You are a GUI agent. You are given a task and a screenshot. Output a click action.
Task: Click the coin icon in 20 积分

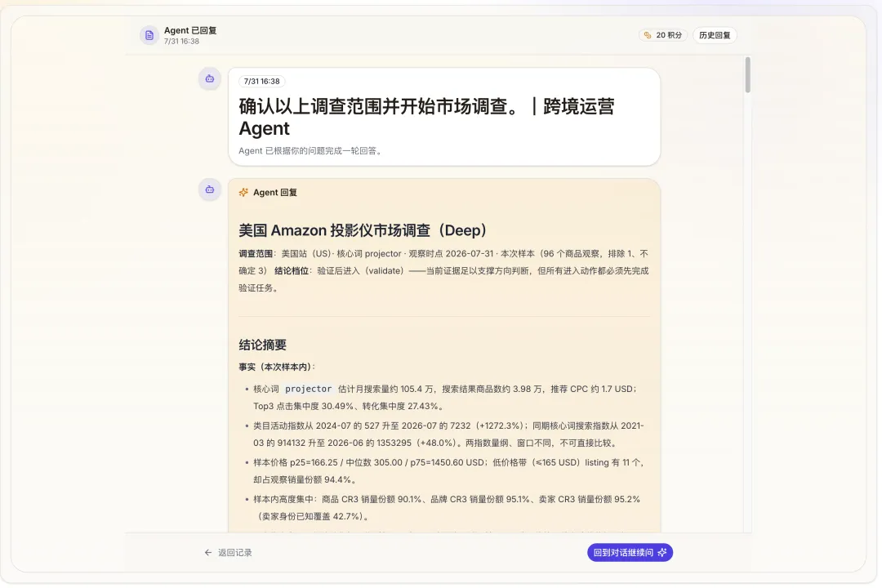[648, 35]
